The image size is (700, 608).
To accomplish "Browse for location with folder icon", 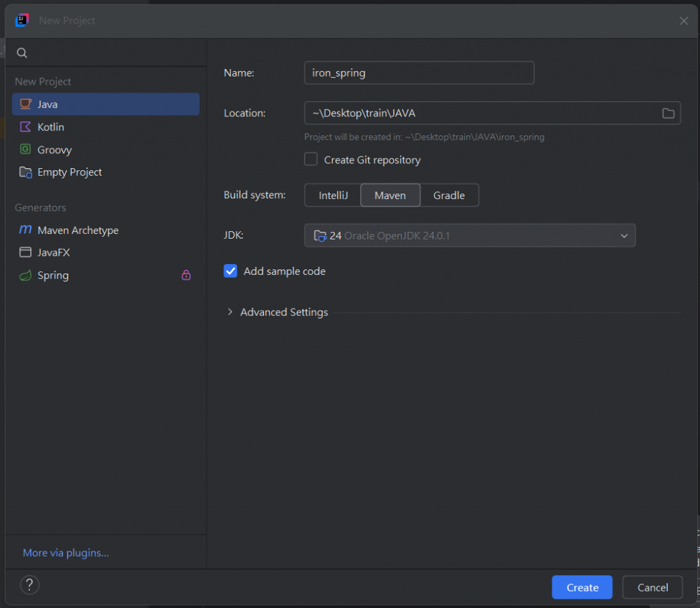I will coord(668,114).
